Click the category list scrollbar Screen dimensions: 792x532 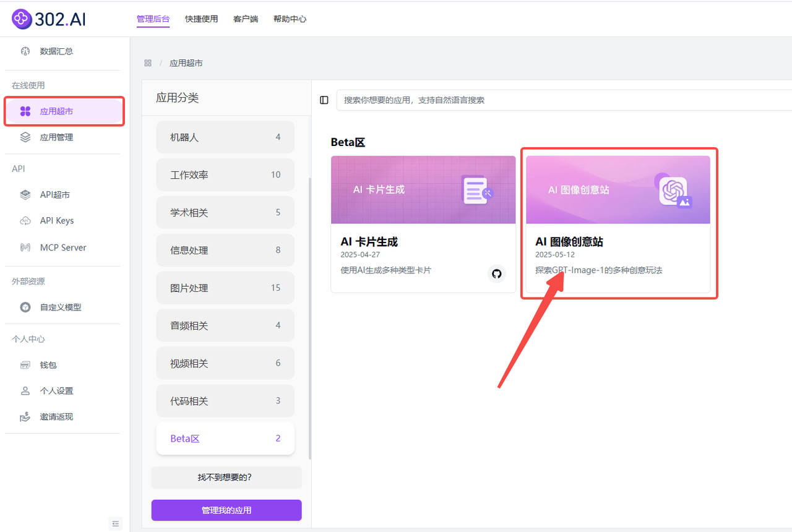(310, 309)
